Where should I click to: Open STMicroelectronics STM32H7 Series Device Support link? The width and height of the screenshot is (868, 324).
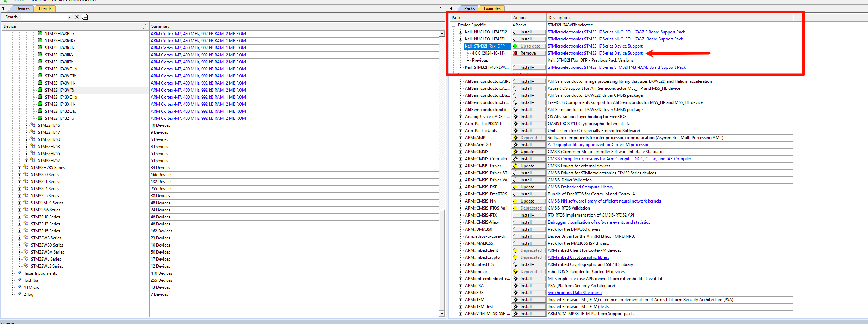(595, 53)
